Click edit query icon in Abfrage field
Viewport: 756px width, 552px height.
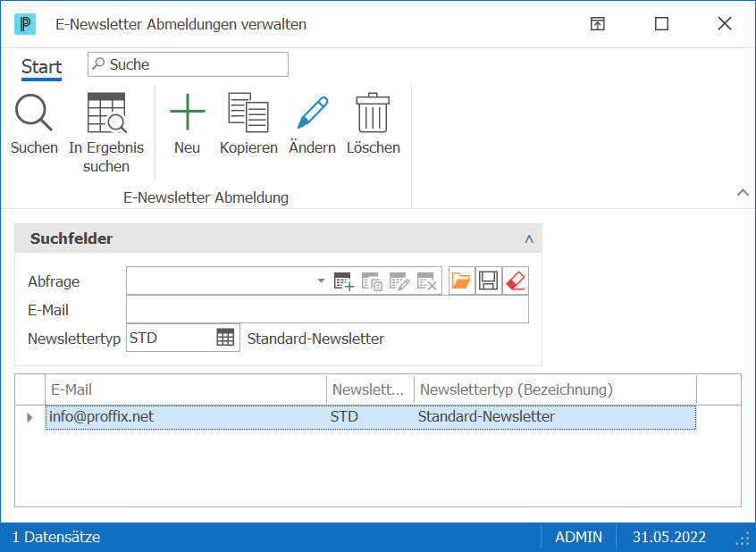coord(399,281)
